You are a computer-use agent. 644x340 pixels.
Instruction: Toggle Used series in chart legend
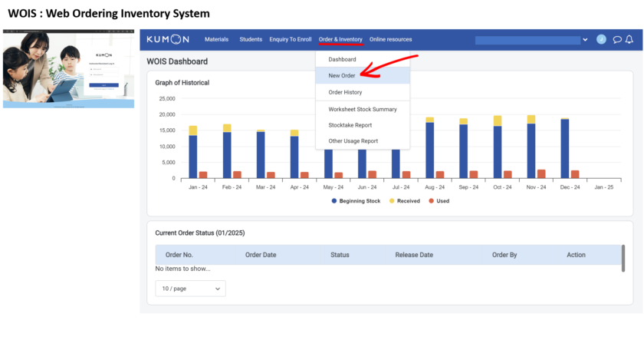pos(431,201)
